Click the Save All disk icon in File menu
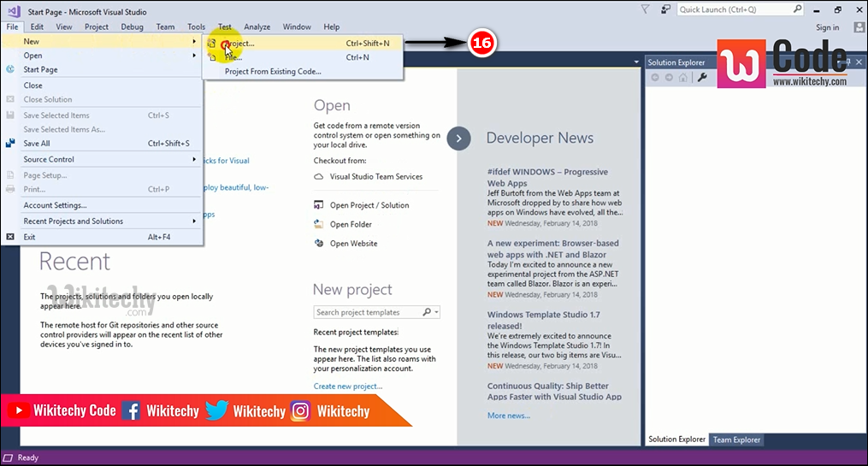Image resolution: width=868 pixels, height=466 pixels. click(10, 144)
